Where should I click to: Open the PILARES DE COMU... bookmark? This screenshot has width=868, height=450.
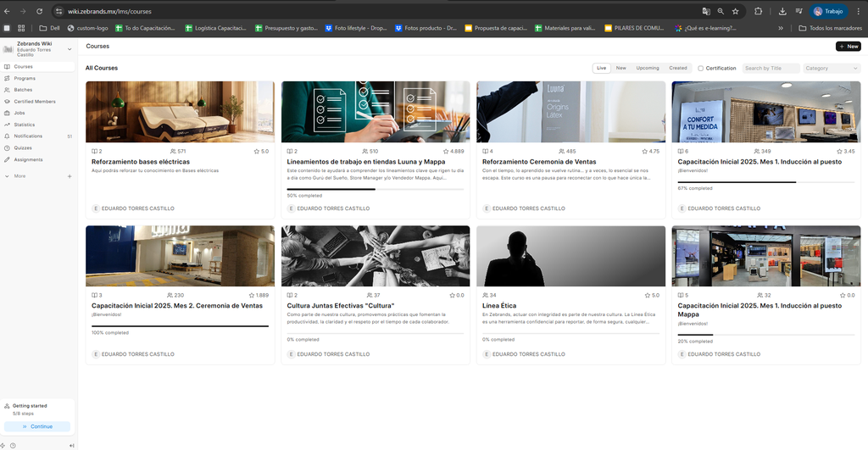click(634, 28)
